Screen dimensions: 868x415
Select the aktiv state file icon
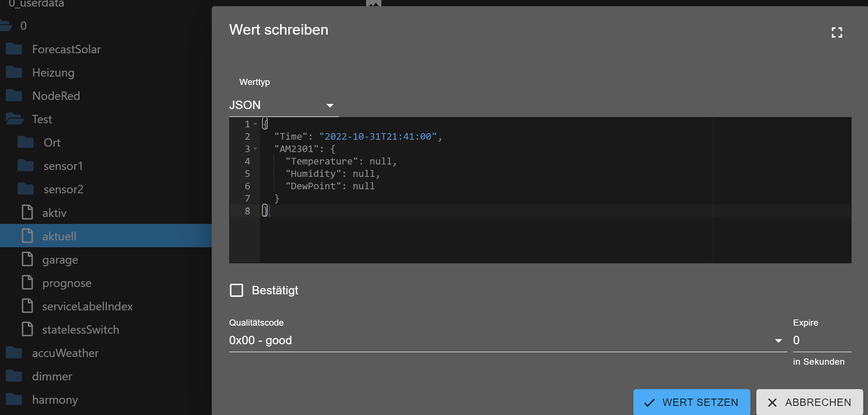(27, 212)
